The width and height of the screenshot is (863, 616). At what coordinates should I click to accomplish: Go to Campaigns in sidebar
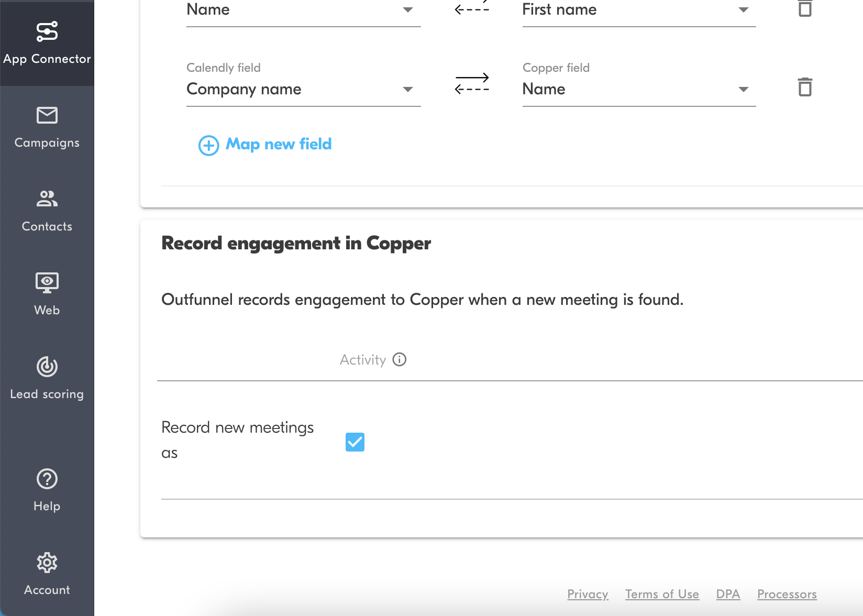(x=47, y=127)
